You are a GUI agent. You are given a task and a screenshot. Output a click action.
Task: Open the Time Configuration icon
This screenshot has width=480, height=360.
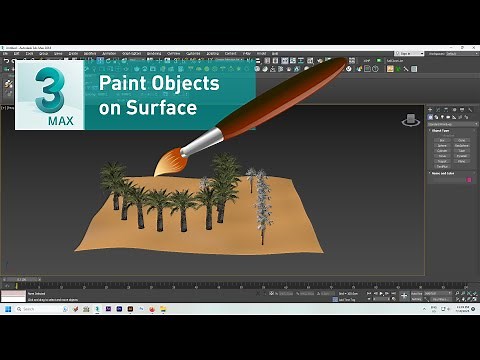[394, 299]
